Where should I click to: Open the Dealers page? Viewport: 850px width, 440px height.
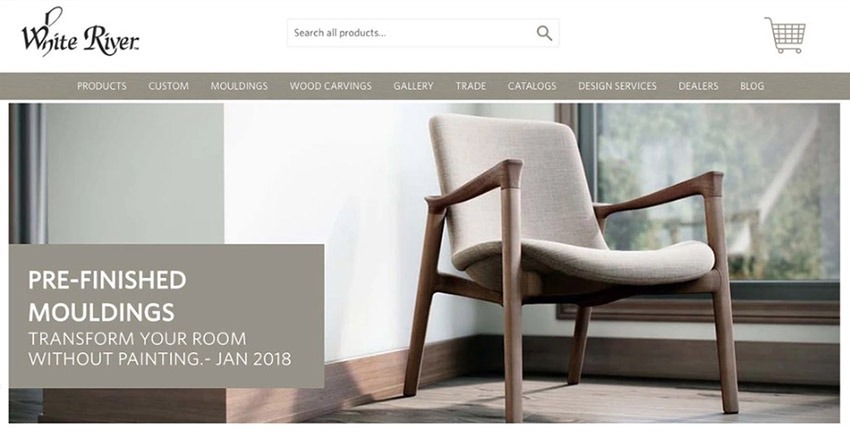(698, 86)
